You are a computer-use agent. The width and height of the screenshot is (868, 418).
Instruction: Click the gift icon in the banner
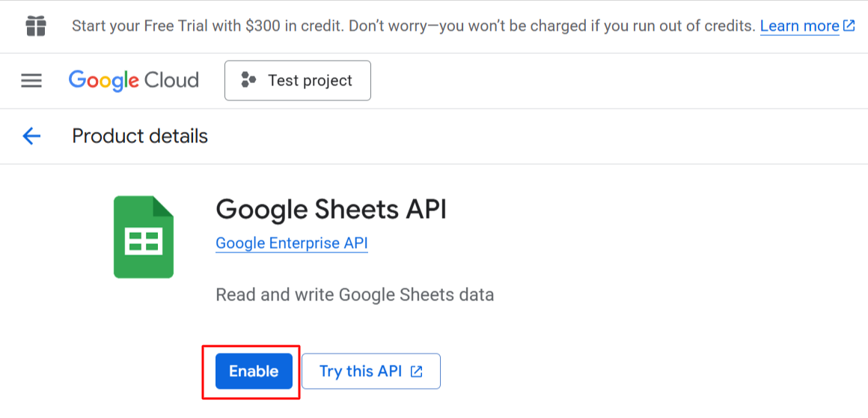click(35, 26)
